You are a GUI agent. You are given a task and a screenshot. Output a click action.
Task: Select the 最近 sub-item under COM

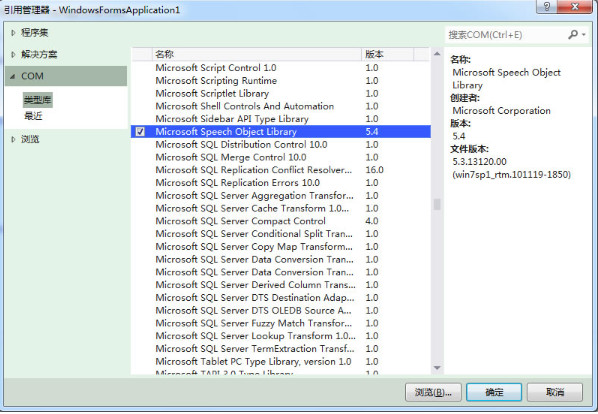click(x=33, y=116)
